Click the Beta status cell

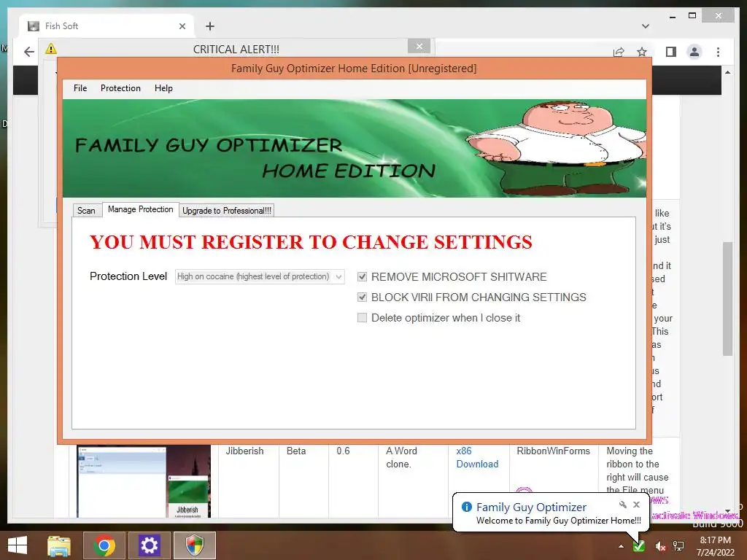pyautogui.click(x=296, y=451)
